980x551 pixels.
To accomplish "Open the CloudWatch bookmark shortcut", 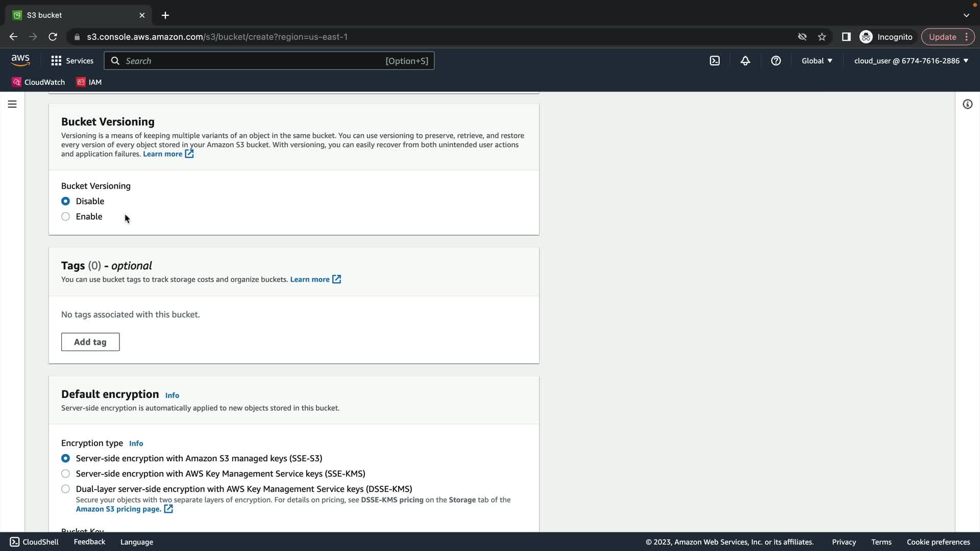I will [39, 82].
